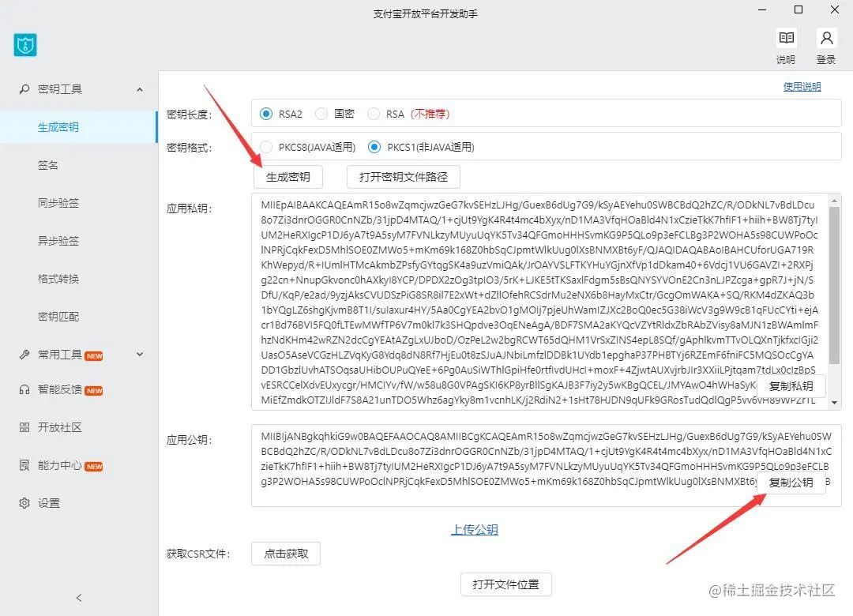The image size is (853, 616).
Task: Click the NEW badge beside 能力中心
Action: 94,467
